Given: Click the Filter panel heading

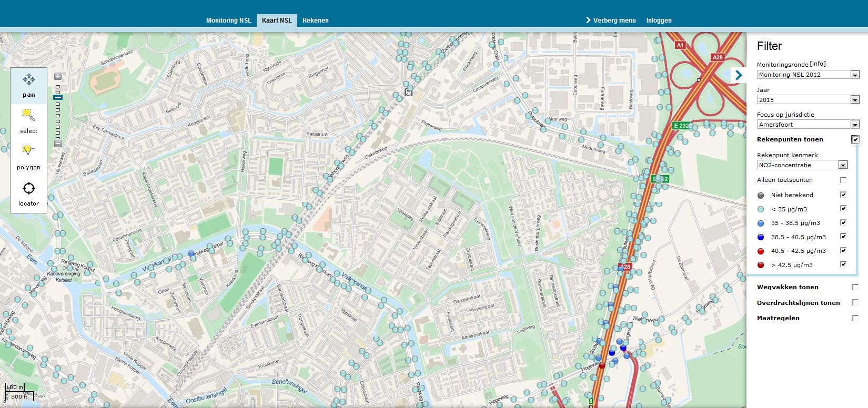Looking at the screenshot, I should click(769, 46).
